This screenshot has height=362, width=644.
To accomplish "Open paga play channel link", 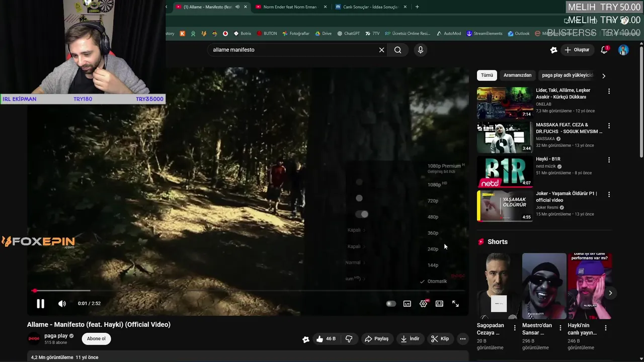I will click(56, 336).
